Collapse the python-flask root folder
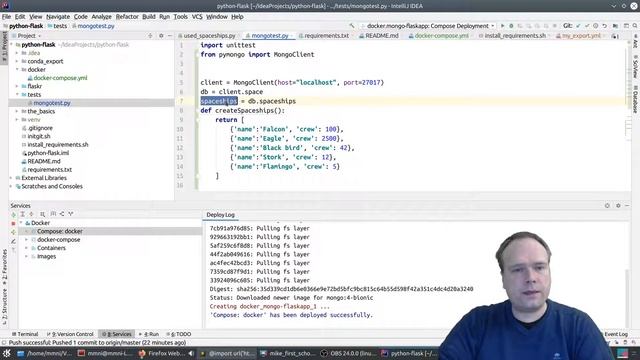640x360 pixels. tap(11, 45)
